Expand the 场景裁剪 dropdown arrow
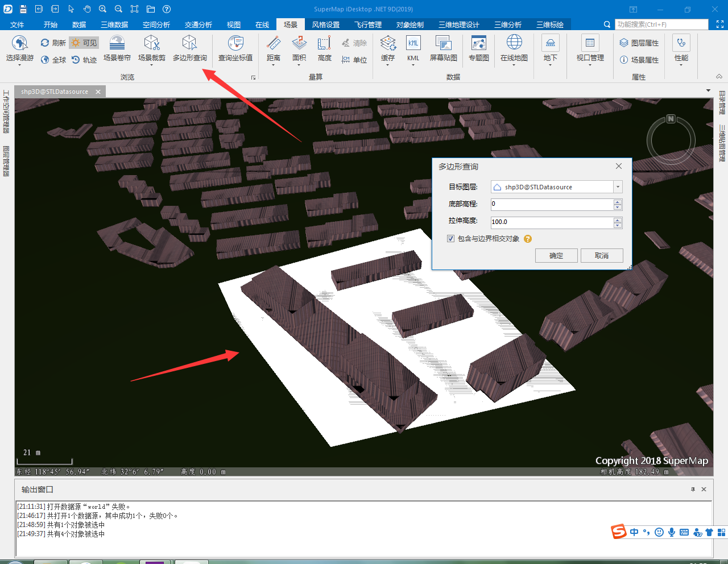Screen dimensions: 728x564 tap(152, 65)
